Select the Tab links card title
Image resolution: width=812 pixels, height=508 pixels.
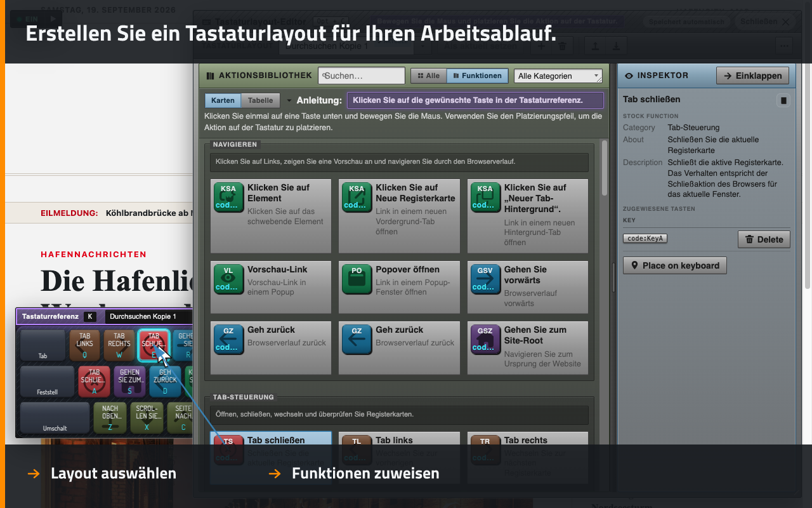tap(394, 440)
